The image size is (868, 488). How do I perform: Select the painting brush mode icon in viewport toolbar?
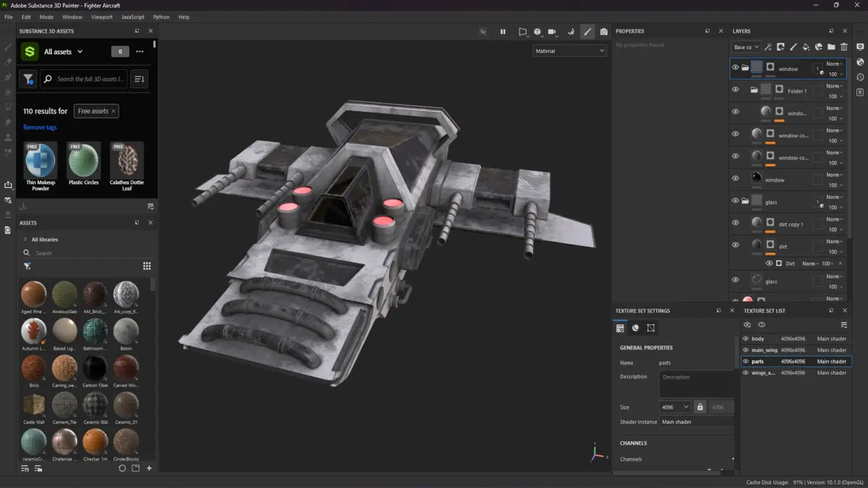[587, 32]
